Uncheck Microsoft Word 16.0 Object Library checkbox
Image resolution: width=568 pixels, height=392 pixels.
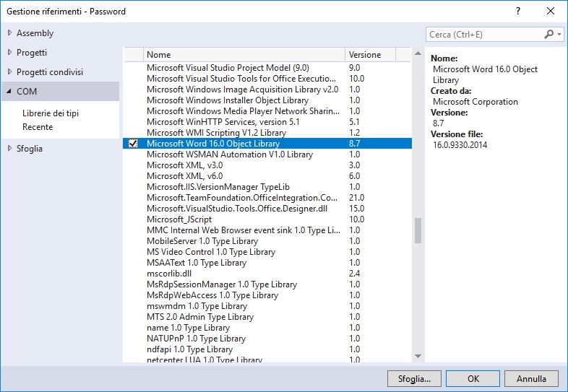coord(132,144)
